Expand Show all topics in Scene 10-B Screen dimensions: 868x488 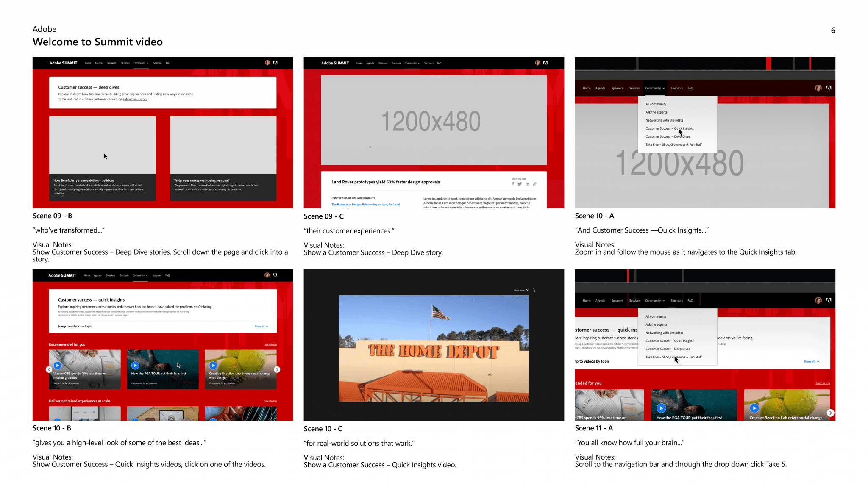pos(261,327)
